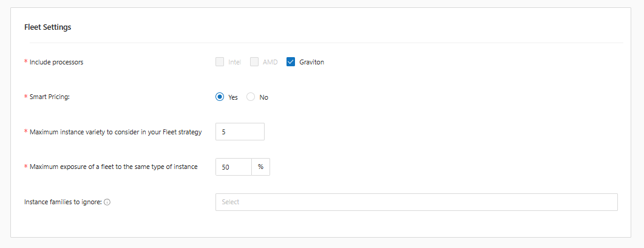Click the Graviton text next to its checkbox
Image resolution: width=644 pixels, height=248 pixels.
pos(311,62)
